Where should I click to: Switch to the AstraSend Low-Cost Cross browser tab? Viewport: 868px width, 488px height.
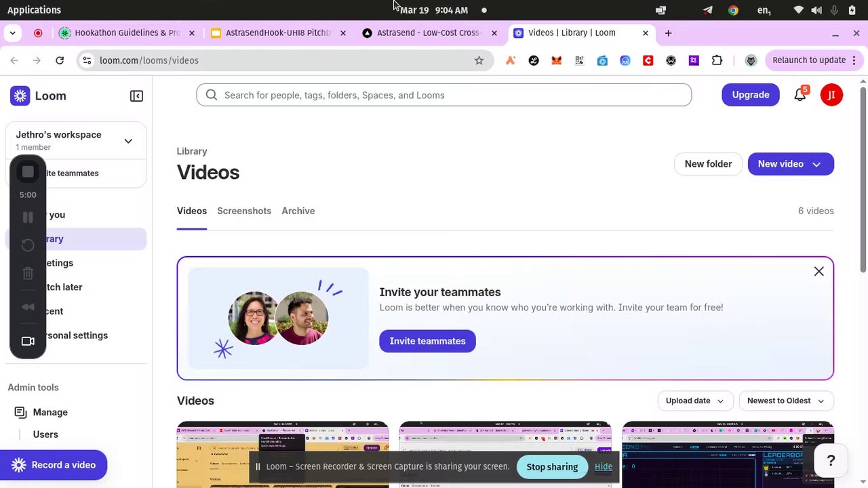pyautogui.click(x=429, y=33)
